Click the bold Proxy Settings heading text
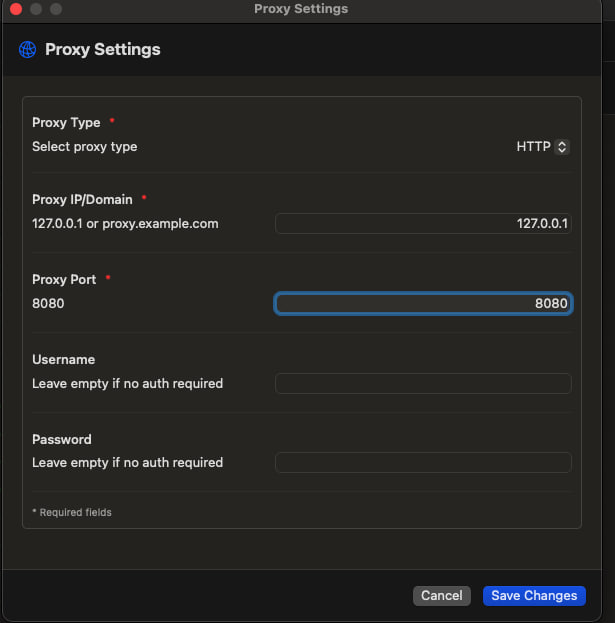Viewport: 615px width, 623px height. click(102, 49)
